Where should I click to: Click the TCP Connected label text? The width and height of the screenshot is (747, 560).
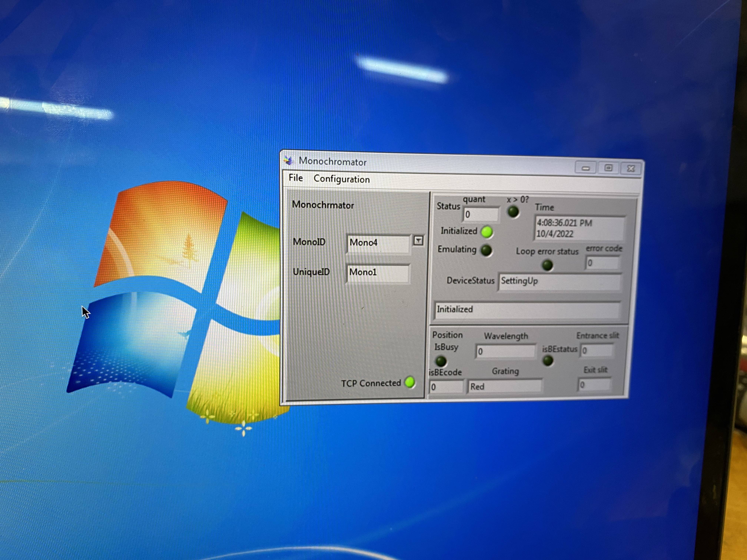click(x=371, y=383)
